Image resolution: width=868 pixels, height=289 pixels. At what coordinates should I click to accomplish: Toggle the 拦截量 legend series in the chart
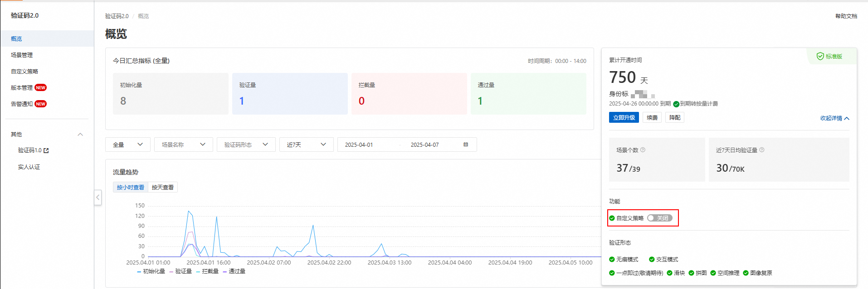tap(207, 271)
